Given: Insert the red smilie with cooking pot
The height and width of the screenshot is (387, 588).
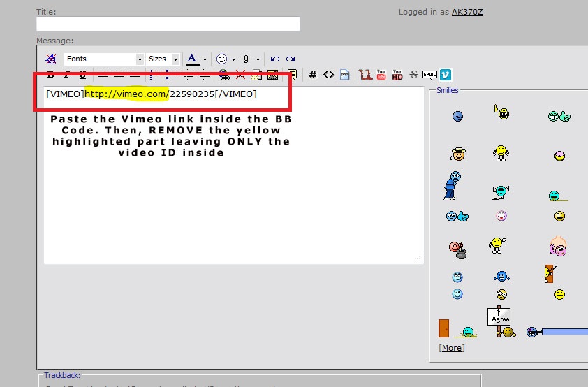Looking at the screenshot, I should (x=458, y=250).
